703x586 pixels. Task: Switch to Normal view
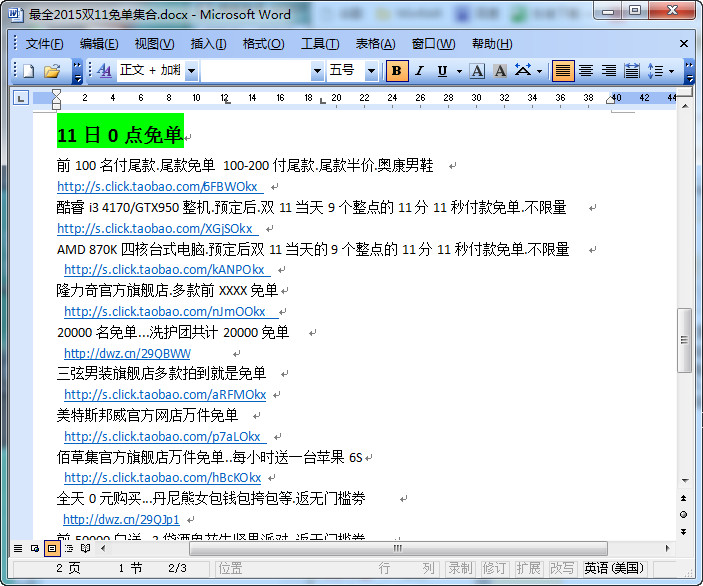18,548
